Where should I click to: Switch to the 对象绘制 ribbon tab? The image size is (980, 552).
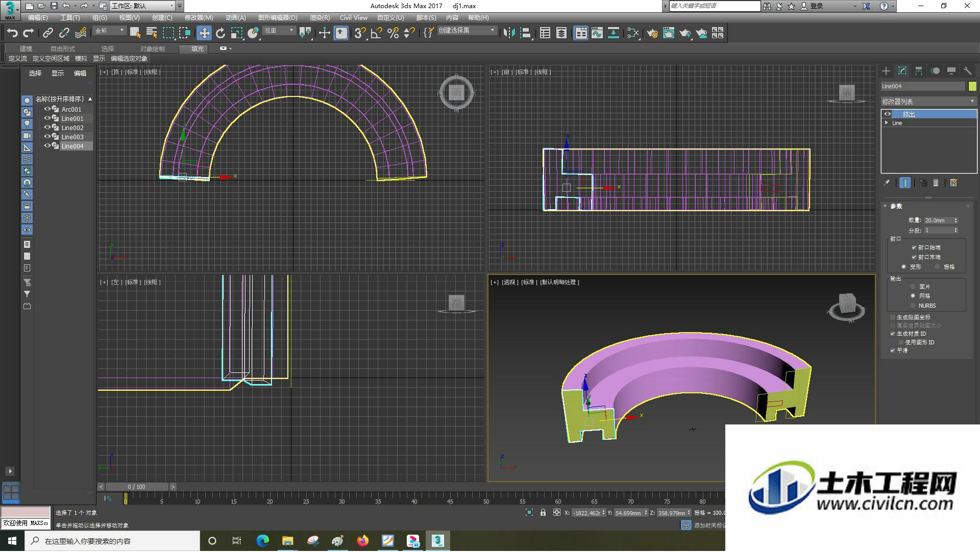click(x=153, y=49)
